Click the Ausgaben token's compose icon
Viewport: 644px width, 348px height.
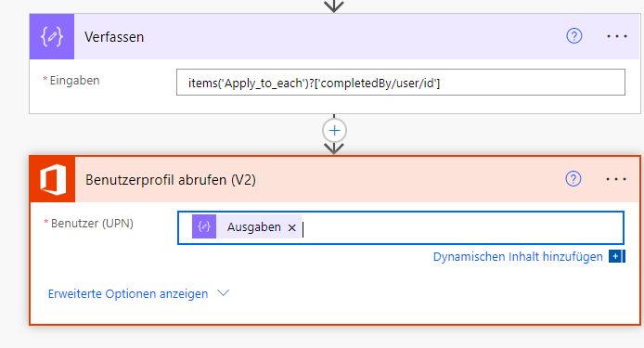pyautogui.click(x=204, y=226)
